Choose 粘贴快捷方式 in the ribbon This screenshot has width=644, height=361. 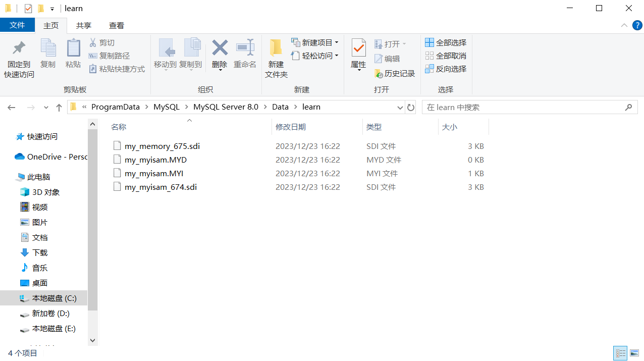tap(117, 69)
